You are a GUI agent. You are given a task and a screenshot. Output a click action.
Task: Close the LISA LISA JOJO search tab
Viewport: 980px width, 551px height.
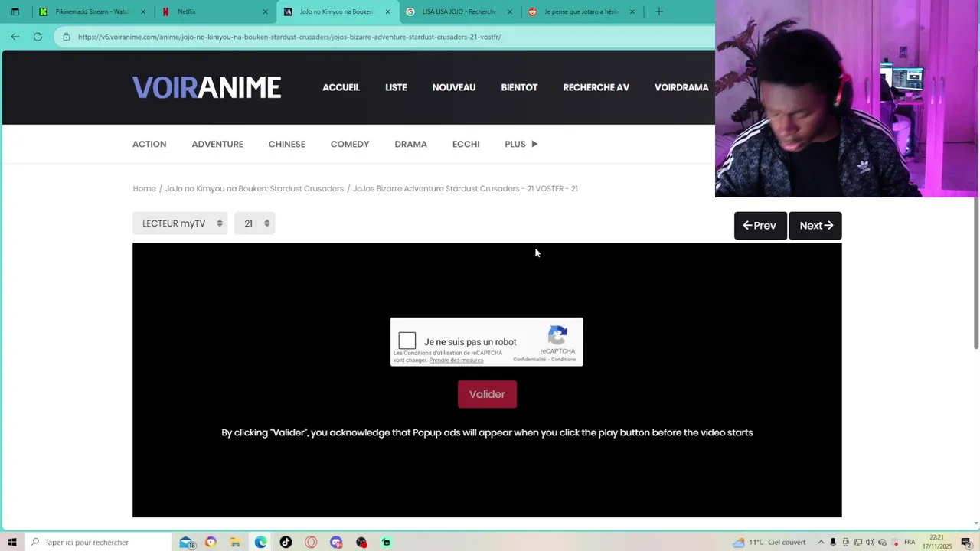coord(510,11)
